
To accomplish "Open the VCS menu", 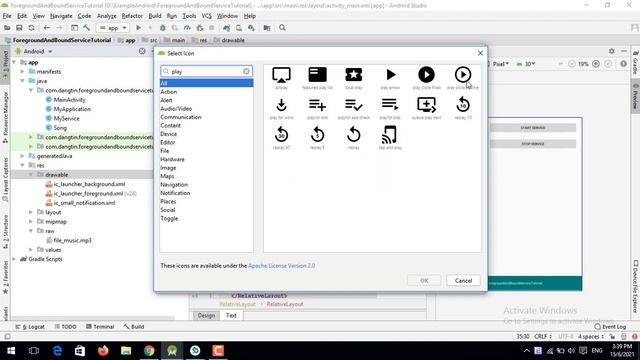I will 207,16.
